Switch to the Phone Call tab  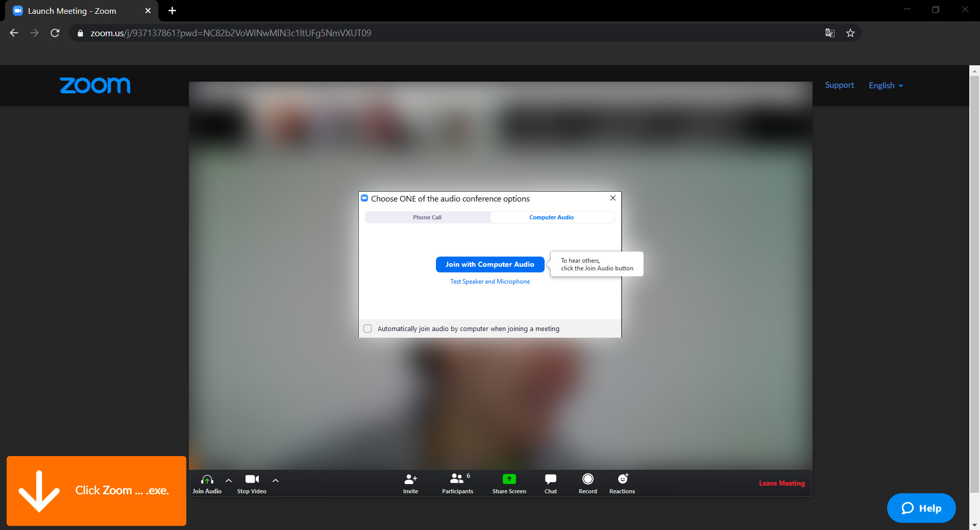pyautogui.click(x=427, y=217)
